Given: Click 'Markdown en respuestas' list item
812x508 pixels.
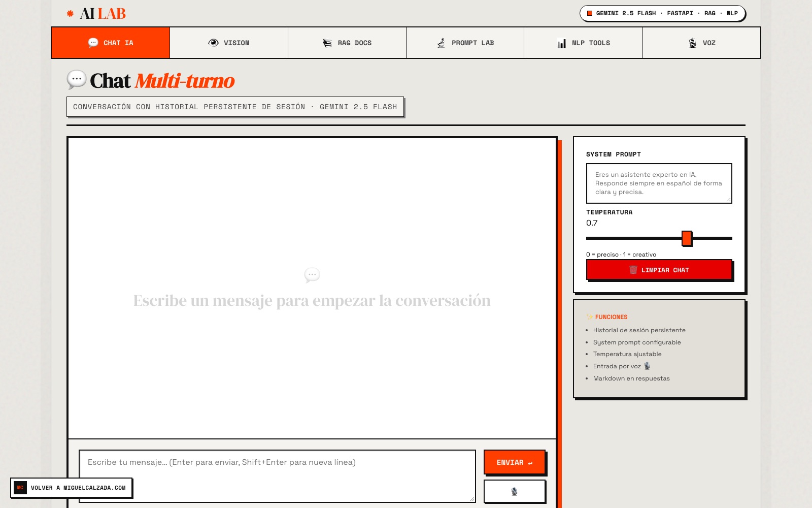Looking at the screenshot, I should [631, 378].
